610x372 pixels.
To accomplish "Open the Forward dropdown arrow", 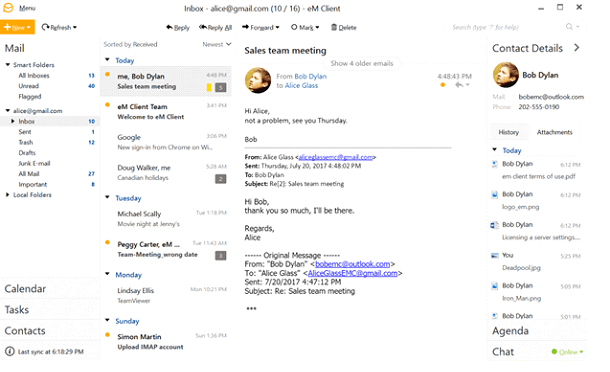I will point(277,27).
